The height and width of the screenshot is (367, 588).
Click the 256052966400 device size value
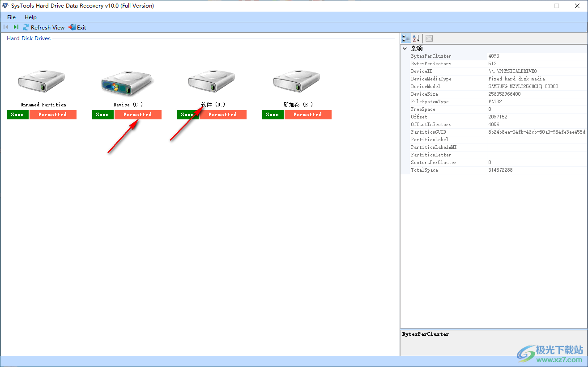tap(504, 94)
